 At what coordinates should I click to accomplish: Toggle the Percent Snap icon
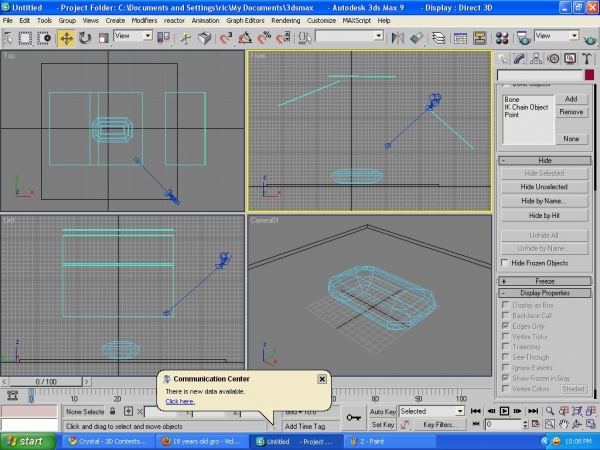pos(264,38)
